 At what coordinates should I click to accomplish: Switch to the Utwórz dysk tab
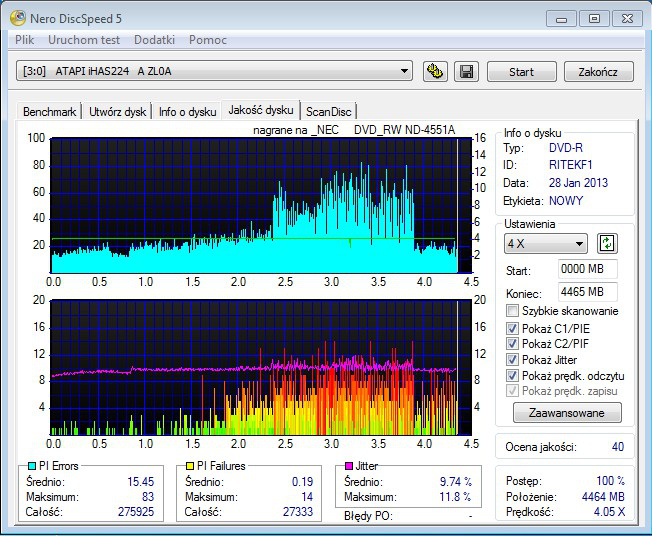[x=118, y=112]
